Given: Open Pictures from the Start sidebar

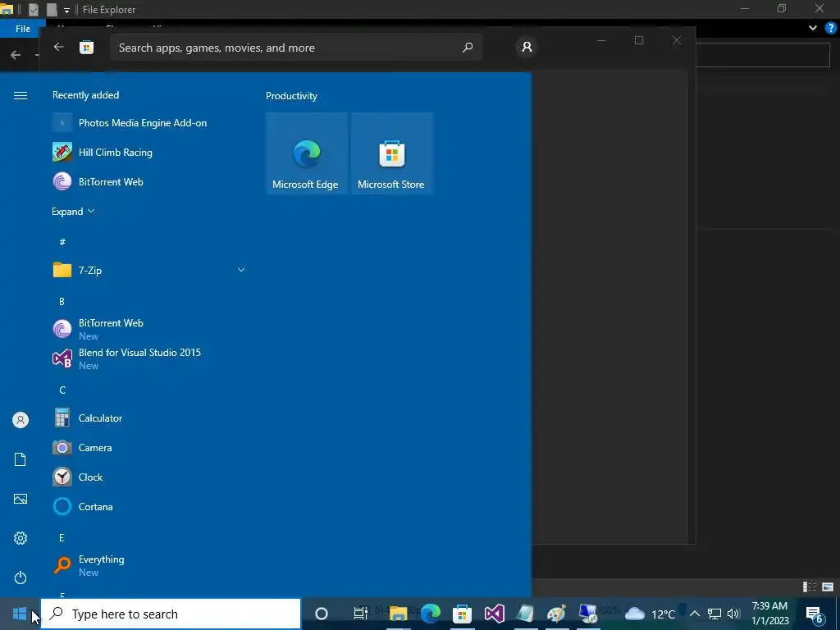Looking at the screenshot, I should pyautogui.click(x=21, y=499).
